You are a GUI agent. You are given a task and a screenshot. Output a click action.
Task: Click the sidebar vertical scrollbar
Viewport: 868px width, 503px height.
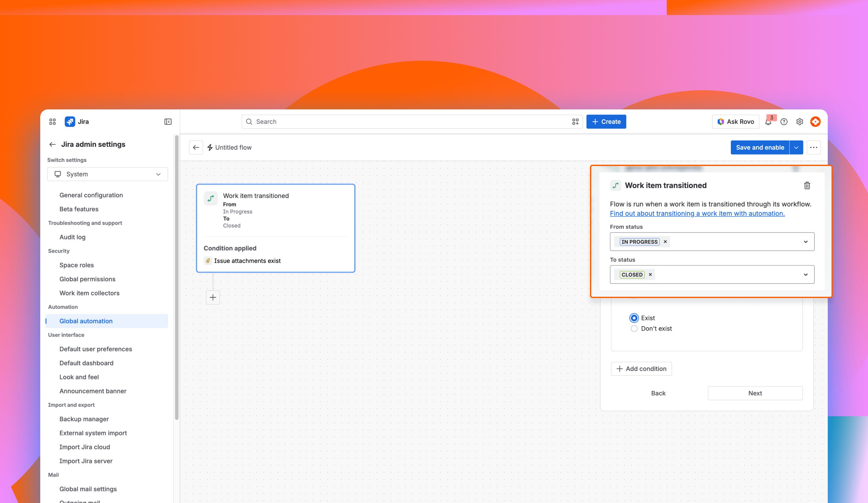pos(177,277)
